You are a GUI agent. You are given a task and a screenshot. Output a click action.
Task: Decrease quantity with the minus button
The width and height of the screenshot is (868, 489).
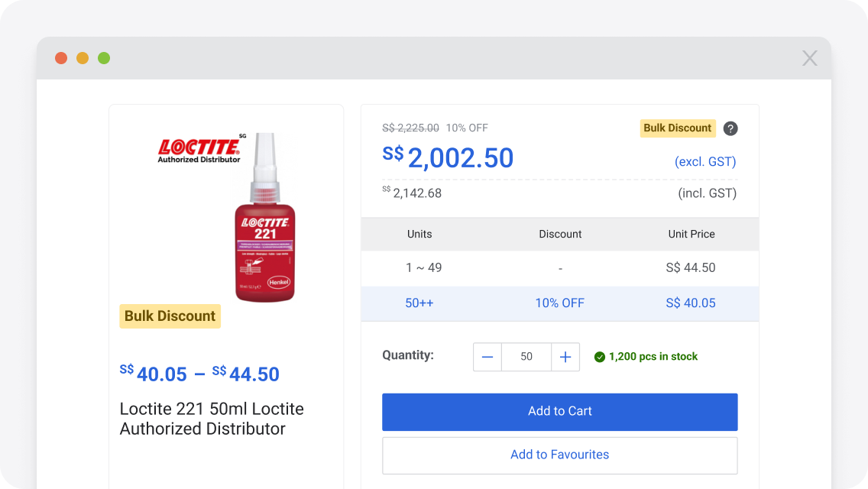pos(487,357)
